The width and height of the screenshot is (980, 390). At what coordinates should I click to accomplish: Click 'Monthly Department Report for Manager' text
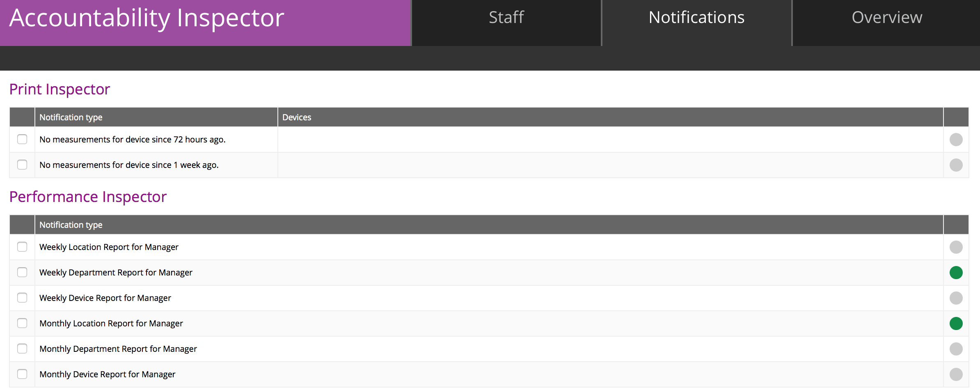pyautogui.click(x=118, y=349)
